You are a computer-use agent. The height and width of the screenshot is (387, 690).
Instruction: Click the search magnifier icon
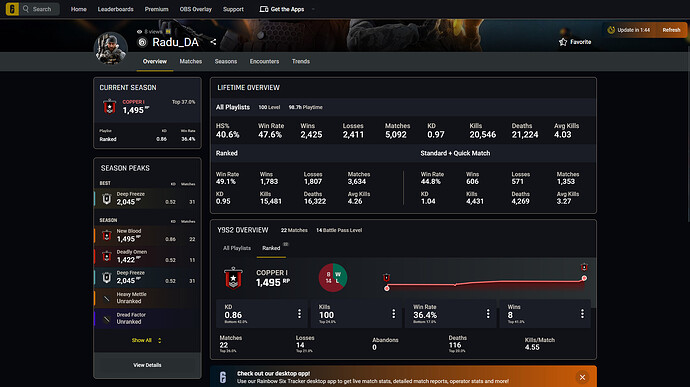(x=26, y=9)
